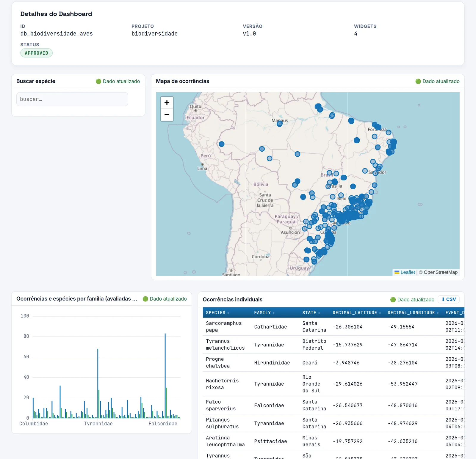Focus the species search field

pos(72,99)
